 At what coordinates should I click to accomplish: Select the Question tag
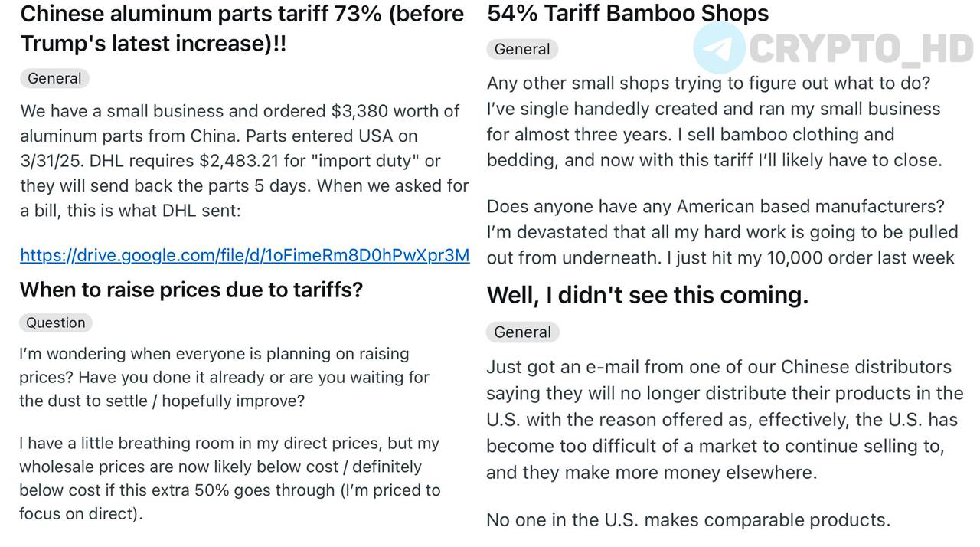[56, 323]
